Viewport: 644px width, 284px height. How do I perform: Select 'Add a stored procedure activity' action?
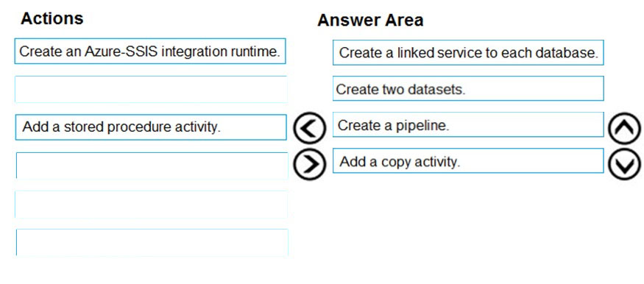[x=151, y=127]
